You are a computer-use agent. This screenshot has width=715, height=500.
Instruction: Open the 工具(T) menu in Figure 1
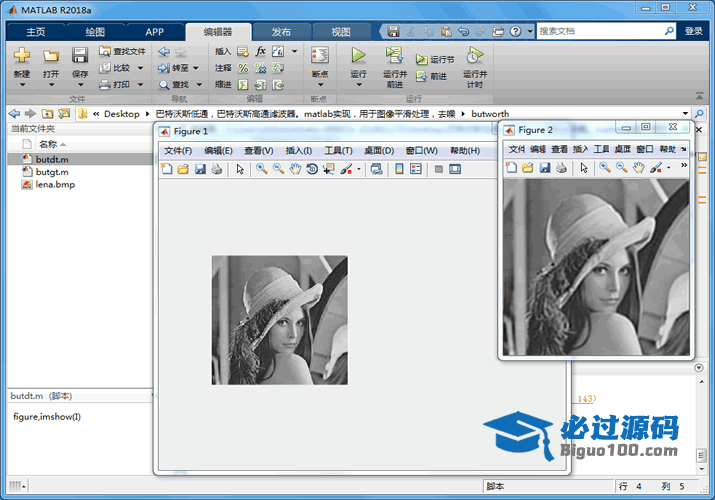[339, 150]
